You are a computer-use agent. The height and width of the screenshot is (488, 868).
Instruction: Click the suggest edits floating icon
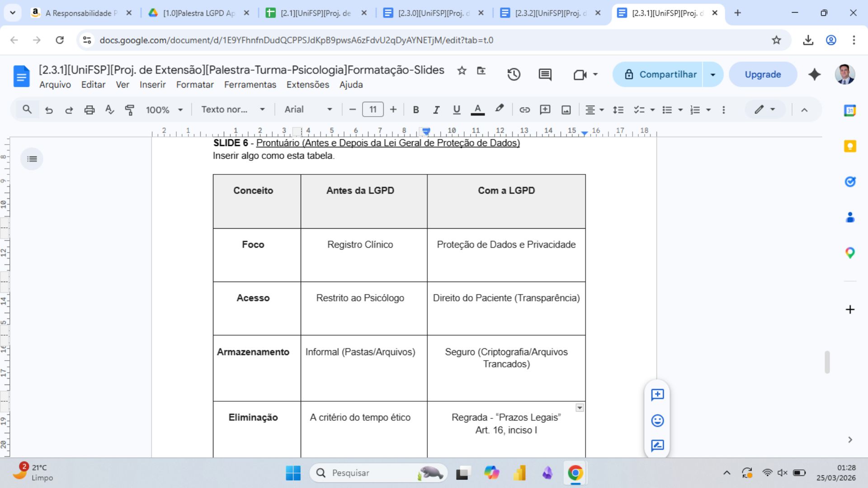click(x=657, y=446)
